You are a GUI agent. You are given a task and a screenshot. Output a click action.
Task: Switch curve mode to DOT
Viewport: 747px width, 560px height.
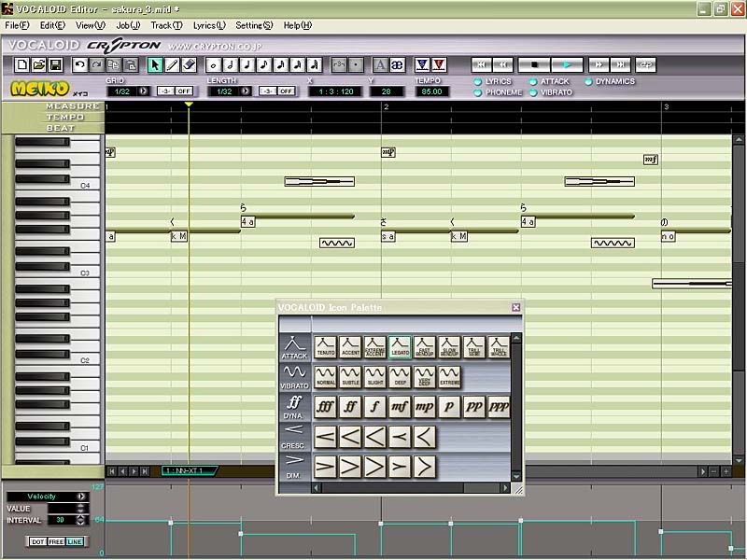pyautogui.click(x=37, y=542)
